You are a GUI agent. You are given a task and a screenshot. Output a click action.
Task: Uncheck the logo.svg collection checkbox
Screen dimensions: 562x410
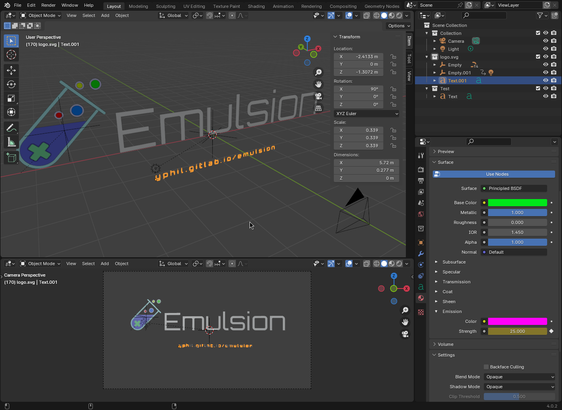pos(538,57)
